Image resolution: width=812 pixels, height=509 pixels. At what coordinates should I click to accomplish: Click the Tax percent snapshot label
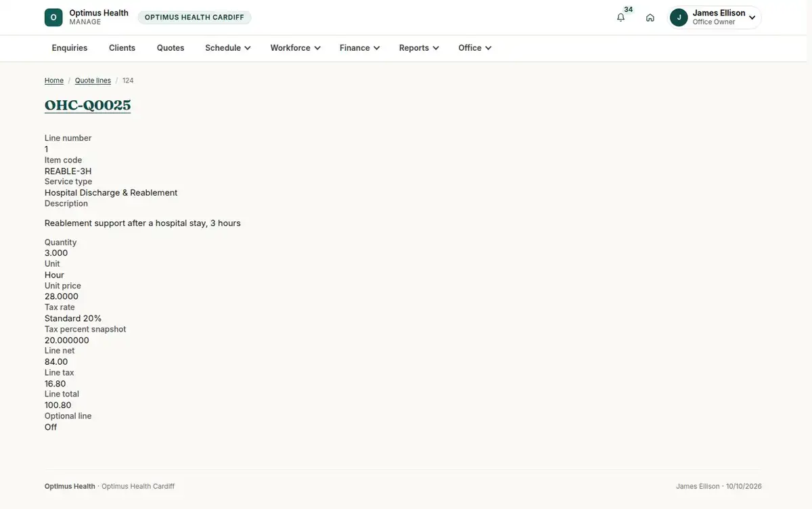[x=85, y=330]
